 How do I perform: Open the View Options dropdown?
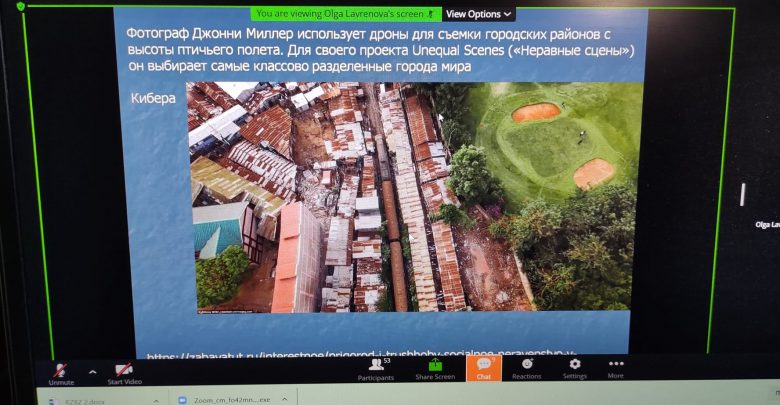pos(478,14)
